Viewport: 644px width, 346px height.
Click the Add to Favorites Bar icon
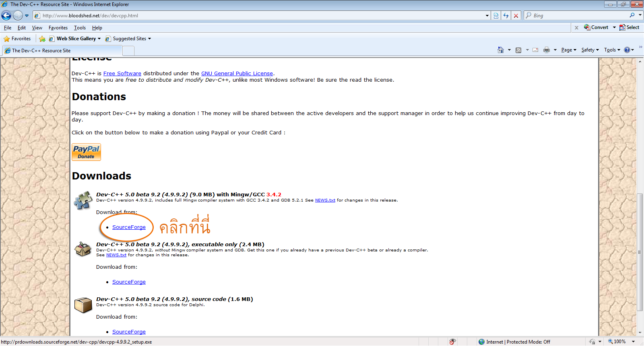click(42, 39)
